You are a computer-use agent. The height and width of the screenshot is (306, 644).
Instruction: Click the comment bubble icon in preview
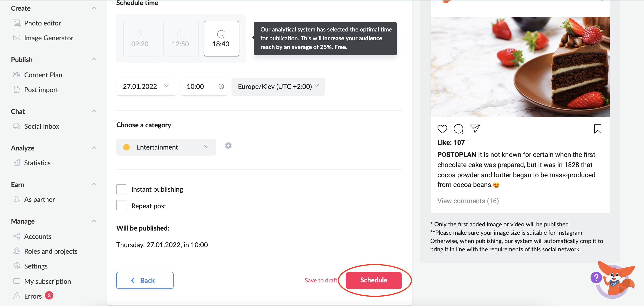coord(459,129)
